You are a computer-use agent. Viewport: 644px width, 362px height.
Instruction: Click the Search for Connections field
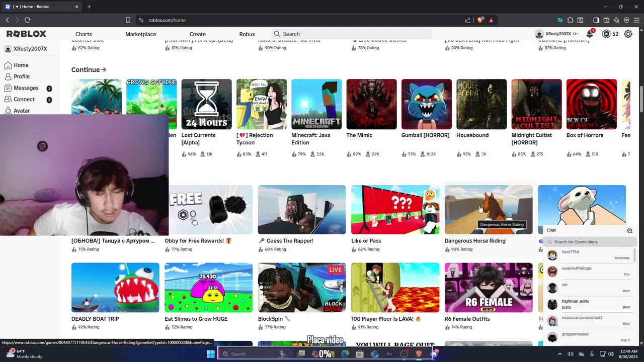[x=590, y=242]
